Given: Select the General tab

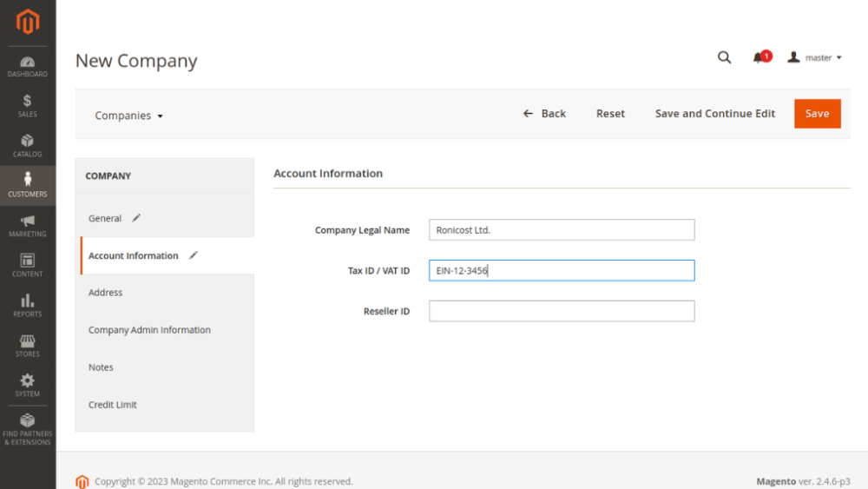Looking at the screenshot, I should (x=105, y=218).
